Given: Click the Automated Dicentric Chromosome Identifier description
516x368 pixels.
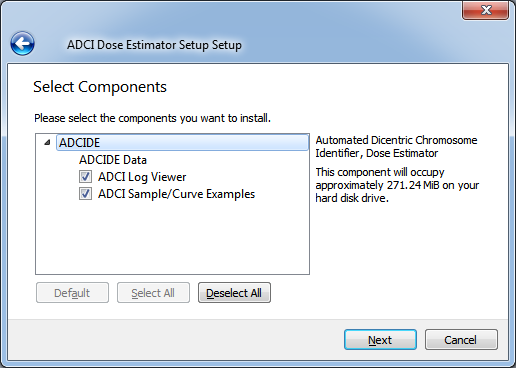Looking at the screenshot, I should [396, 147].
